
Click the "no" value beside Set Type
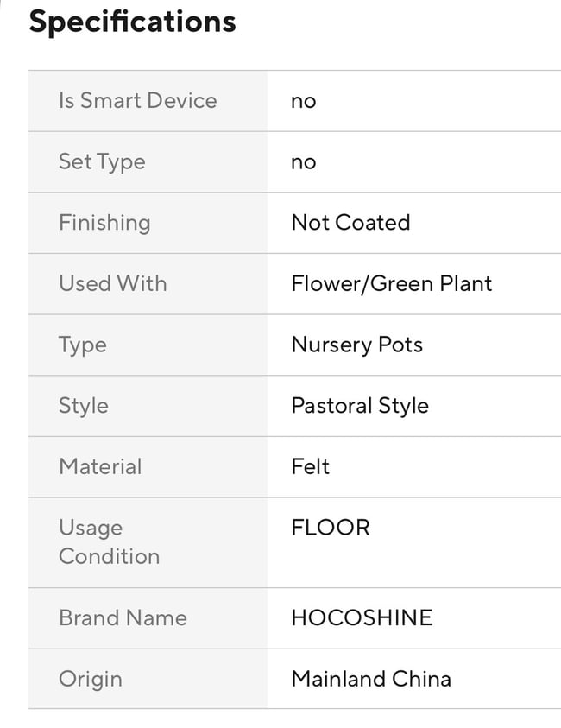[x=304, y=162]
